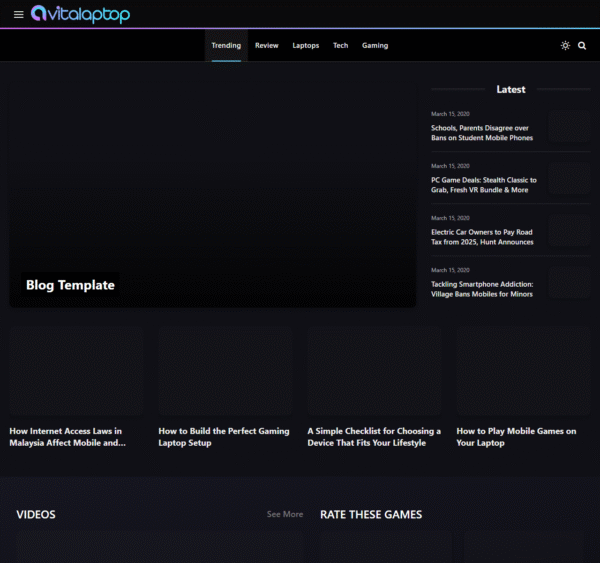Screen dimensions: 600x563
Task: Open Internet Access Laws in Malaysia post
Action: point(66,437)
